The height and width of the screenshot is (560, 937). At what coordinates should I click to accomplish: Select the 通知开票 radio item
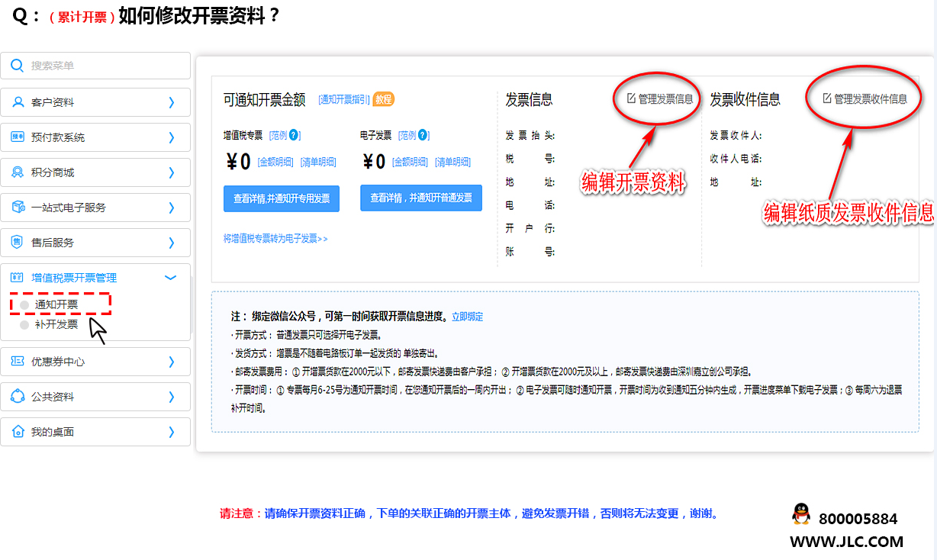[24, 305]
